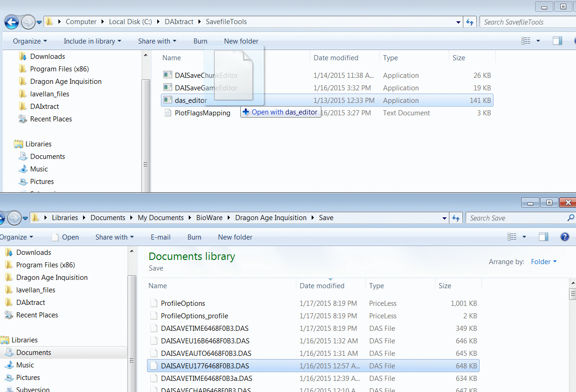This screenshot has height=392, width=576.
Task: Click Search SavefileTools input field
Action: [x=528, y=22]
